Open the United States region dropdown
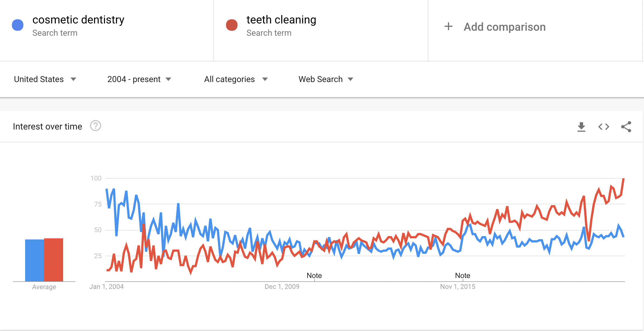This screenshot has width=644, height=331. coord(45,79)
